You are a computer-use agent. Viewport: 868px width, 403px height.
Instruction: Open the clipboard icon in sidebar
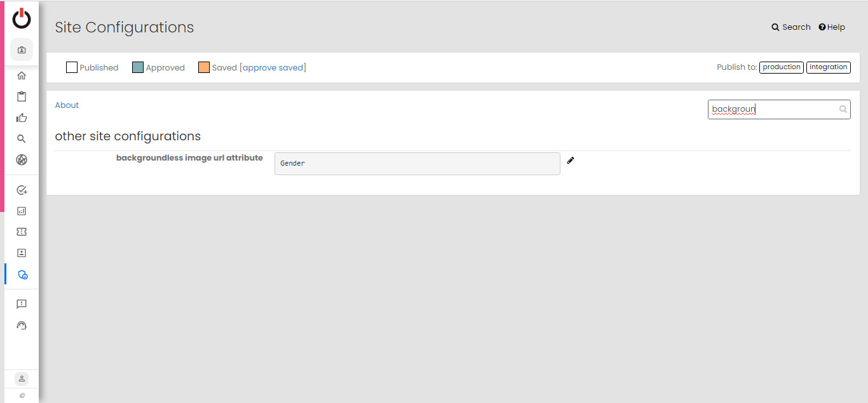(22, 96)
